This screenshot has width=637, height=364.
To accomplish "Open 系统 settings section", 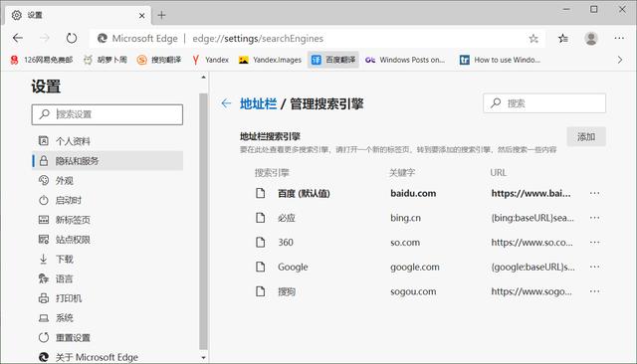I will (107, 317).
